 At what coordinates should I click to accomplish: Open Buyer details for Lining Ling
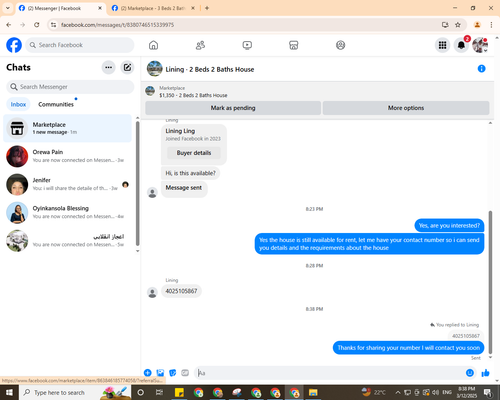[194, 153]
